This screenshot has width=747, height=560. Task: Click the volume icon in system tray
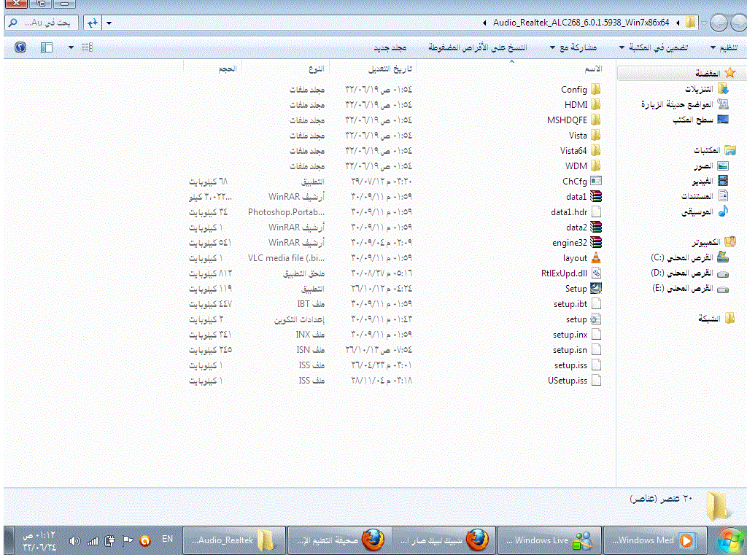(x=75, y=540)
